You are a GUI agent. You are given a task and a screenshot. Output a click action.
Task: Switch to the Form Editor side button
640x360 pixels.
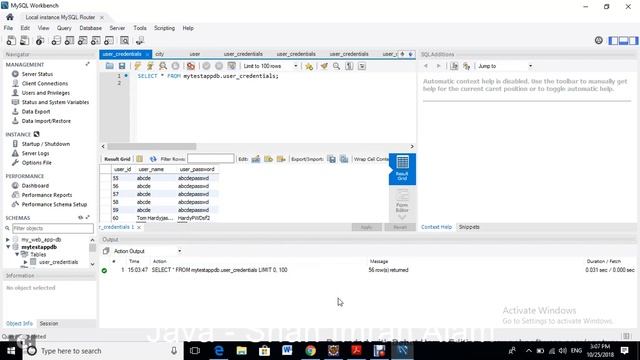pos(402,201)
